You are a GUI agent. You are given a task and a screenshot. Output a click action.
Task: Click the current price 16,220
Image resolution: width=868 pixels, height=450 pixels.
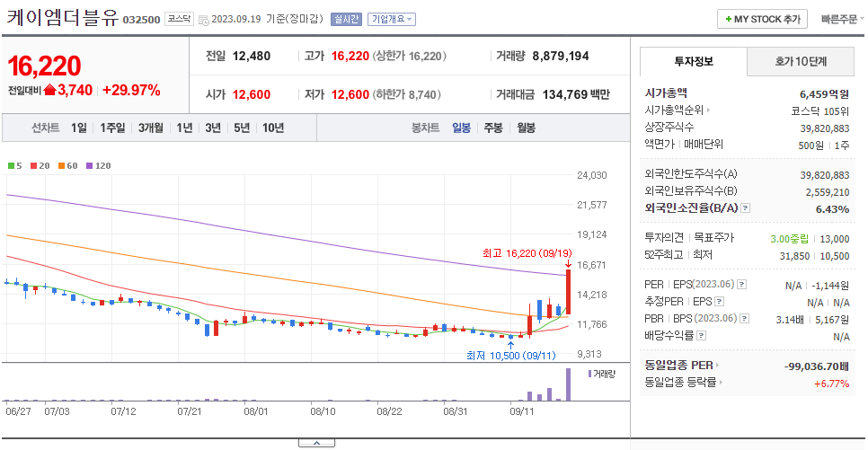click(44, 66)
